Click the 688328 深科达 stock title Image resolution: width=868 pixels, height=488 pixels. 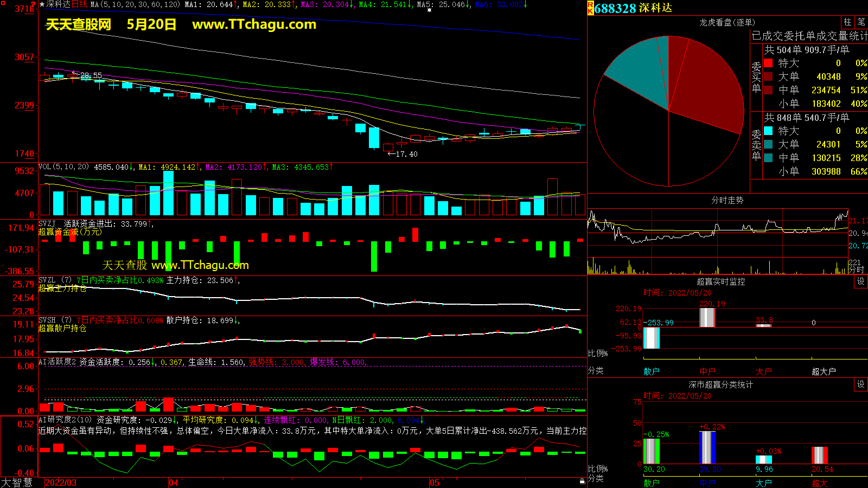click(x=633, y=8)
